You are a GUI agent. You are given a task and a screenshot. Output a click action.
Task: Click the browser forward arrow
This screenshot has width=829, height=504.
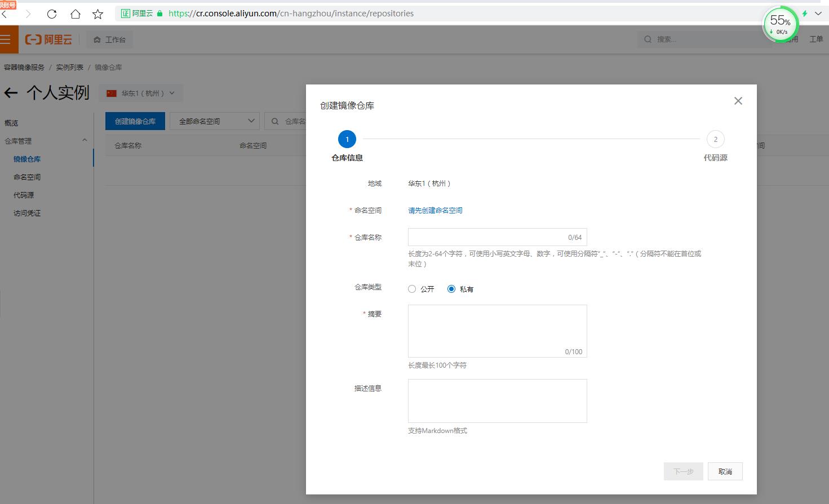click(28, 14)
